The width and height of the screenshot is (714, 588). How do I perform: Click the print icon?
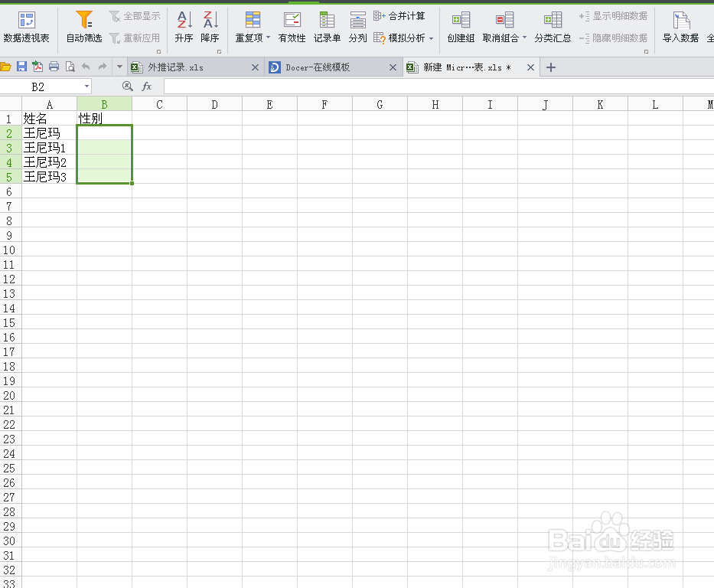[x=54, y=67]
